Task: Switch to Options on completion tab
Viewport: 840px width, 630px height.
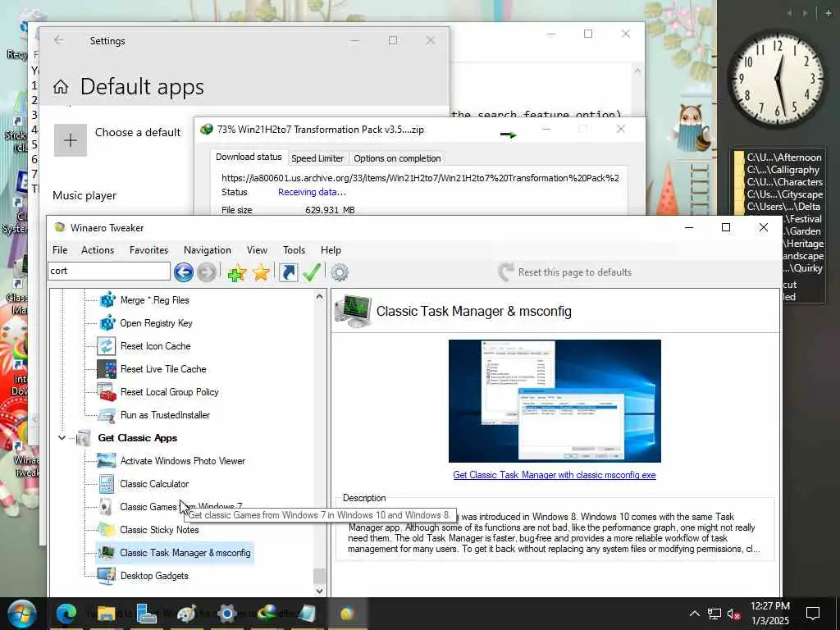Action: click(397, 158)
